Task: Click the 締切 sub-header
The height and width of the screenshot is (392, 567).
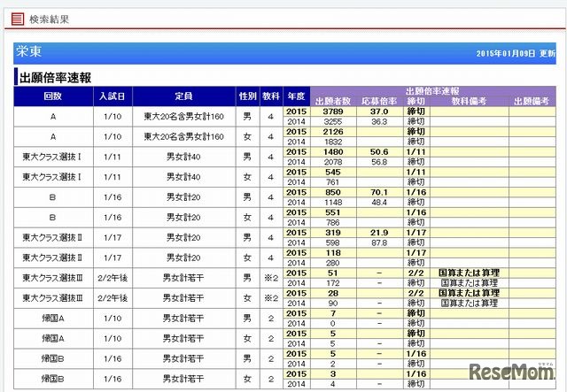Action: pyautogui.click(x=416, y=102)
